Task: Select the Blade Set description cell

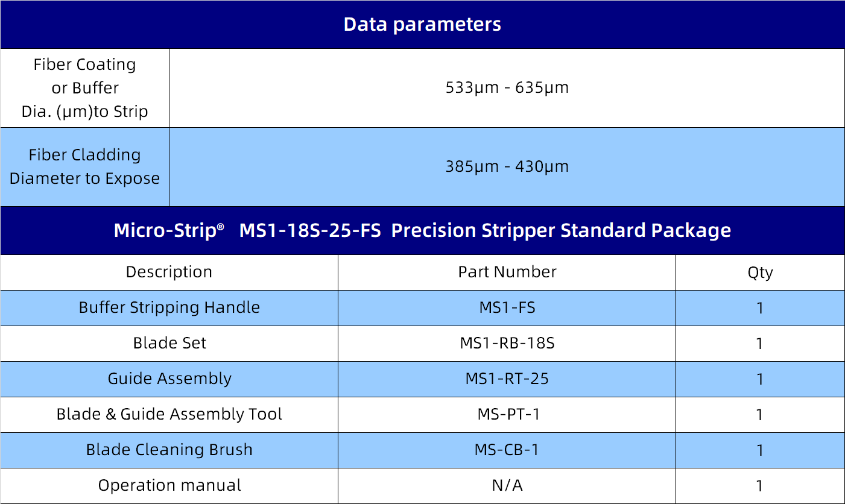Action: 169,344
